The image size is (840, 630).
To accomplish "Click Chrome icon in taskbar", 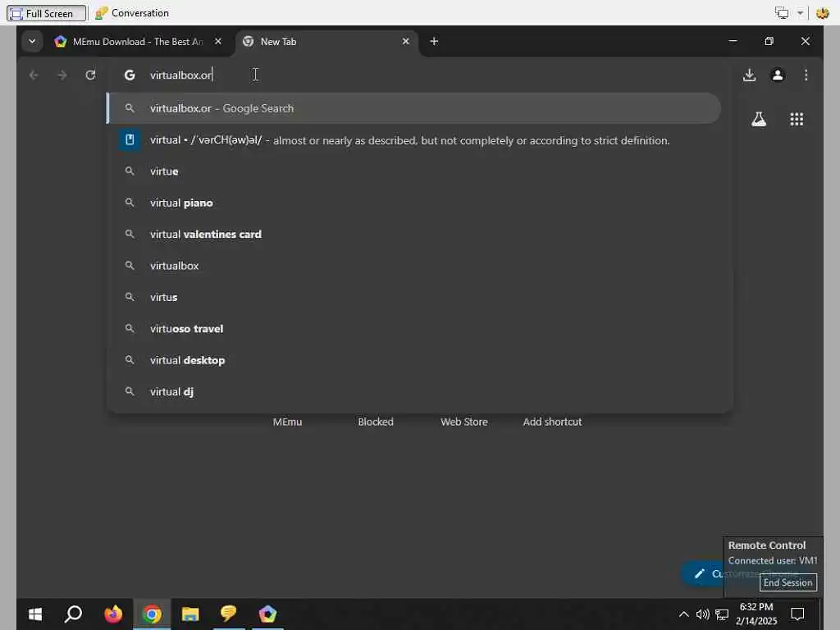I will pos(152,614).
